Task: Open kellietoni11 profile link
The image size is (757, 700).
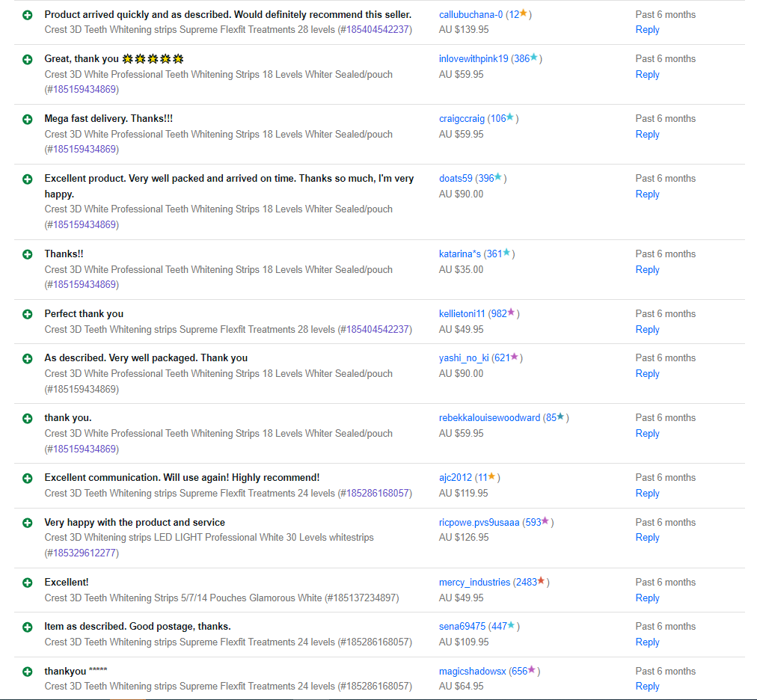Action: click(462, 314)
